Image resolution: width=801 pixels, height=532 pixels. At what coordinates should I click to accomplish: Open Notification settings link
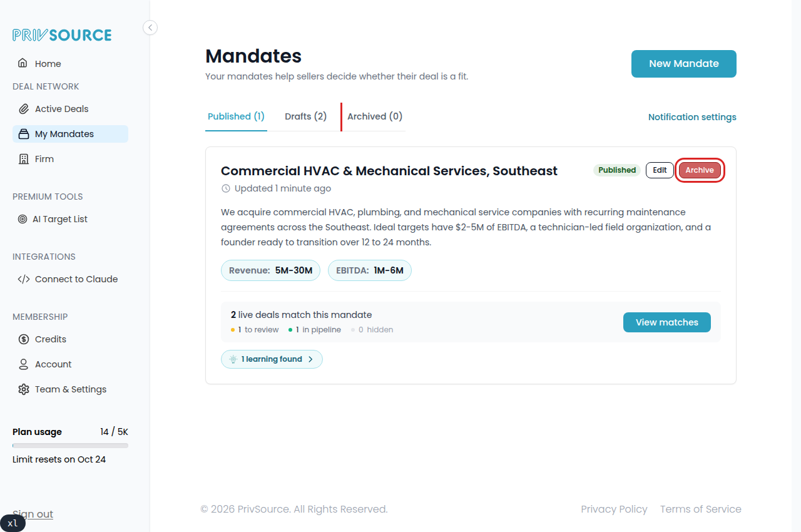tap(692, 117)
